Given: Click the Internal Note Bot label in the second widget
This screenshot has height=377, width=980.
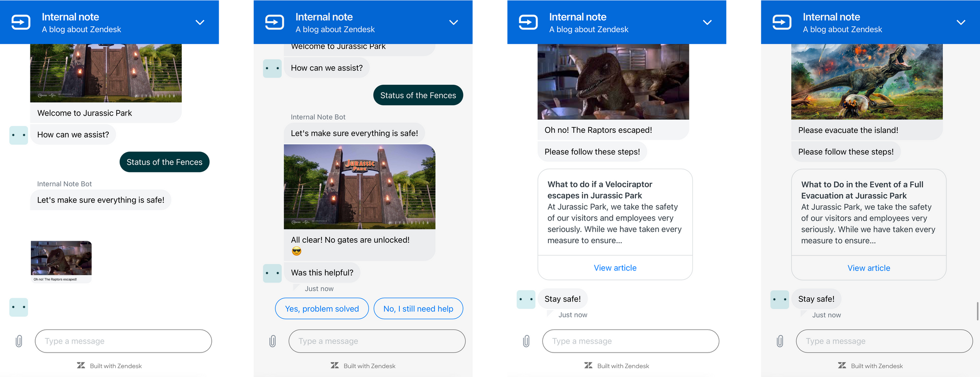Looking at the screenshot, I should tap(318, 117).
